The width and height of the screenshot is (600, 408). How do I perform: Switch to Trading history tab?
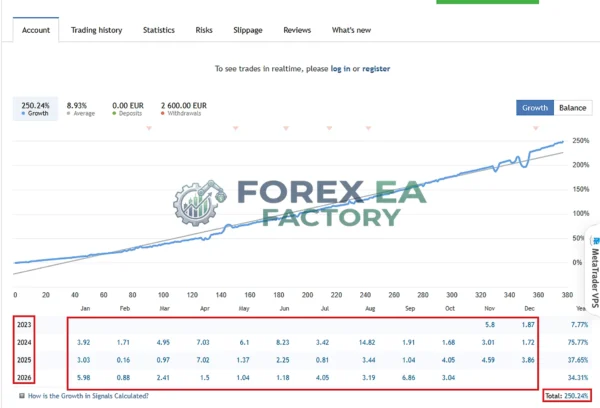coord(96,30)
